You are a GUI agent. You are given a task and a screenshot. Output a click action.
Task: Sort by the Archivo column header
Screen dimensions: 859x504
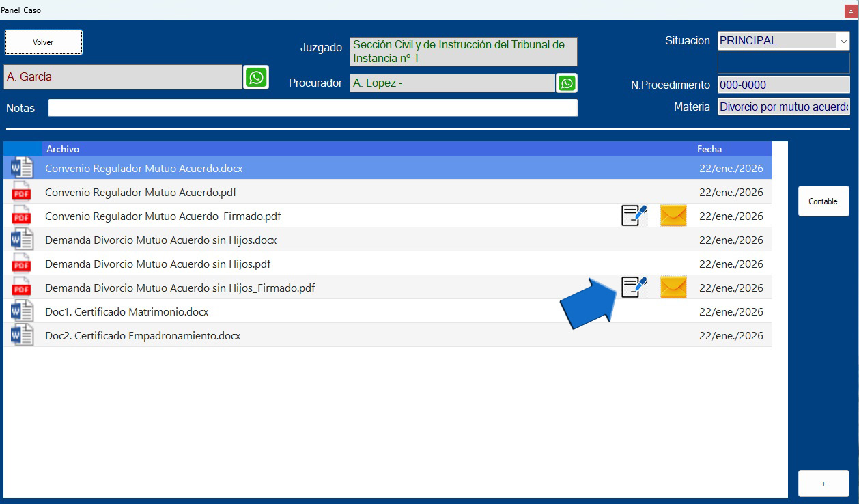[63, 149]
